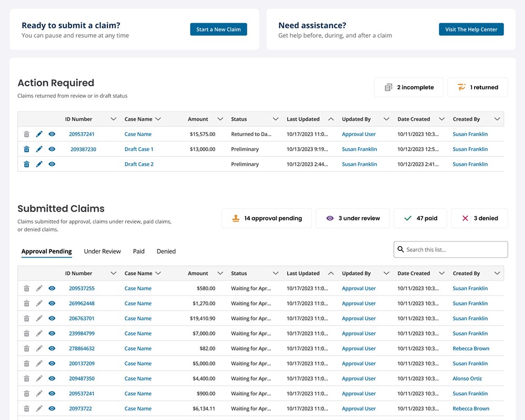Click trash icon for claim 206763701

pos(26,319)
